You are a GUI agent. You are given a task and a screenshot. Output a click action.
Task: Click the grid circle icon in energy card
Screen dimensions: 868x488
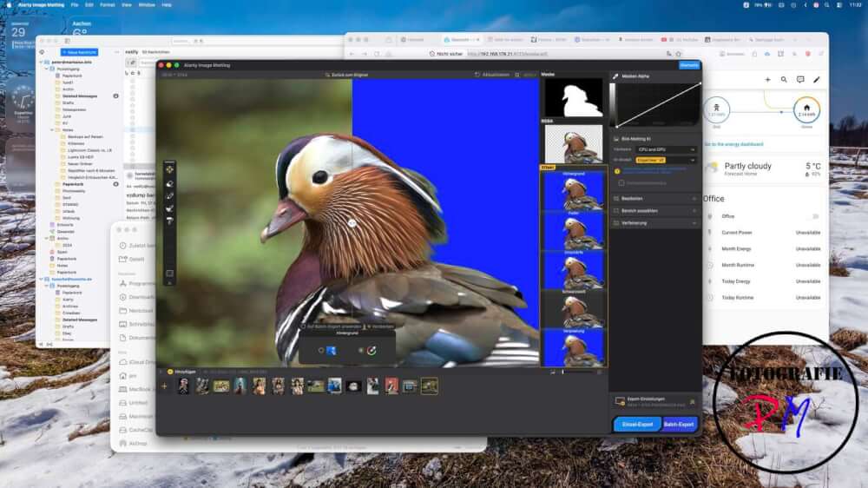coord(716,109)
